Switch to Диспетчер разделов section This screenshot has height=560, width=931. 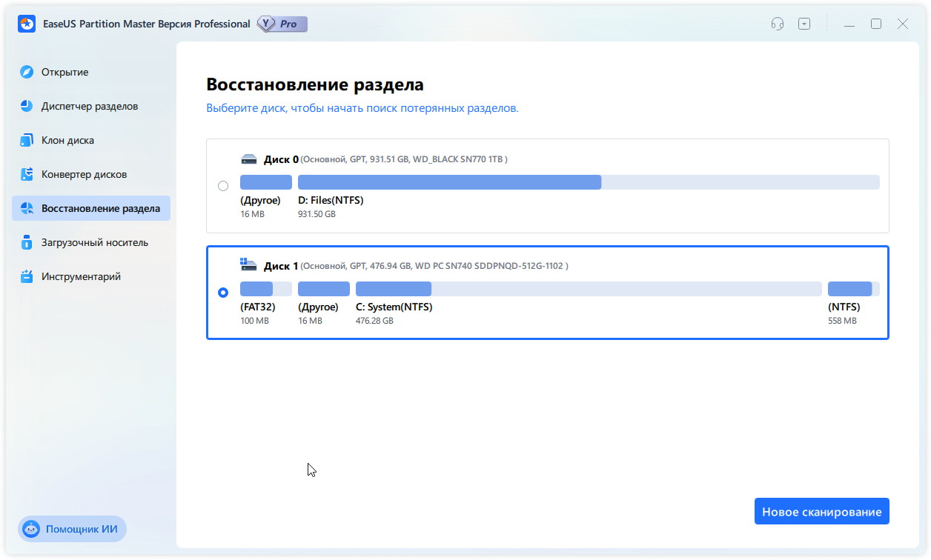coord(90,106)
